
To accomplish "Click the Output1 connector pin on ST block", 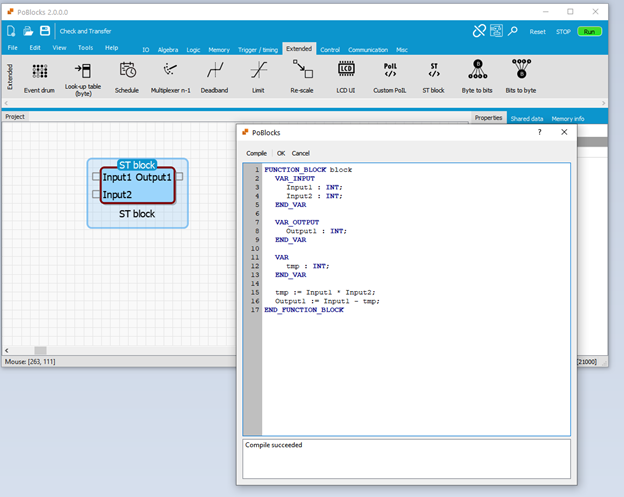I will coord(179,176).
